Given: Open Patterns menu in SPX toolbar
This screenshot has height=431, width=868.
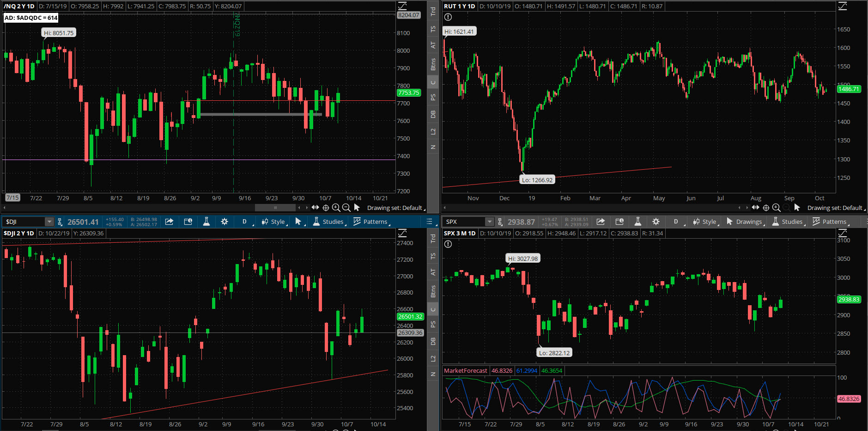Looking at the screenshot, I should 831,222.
